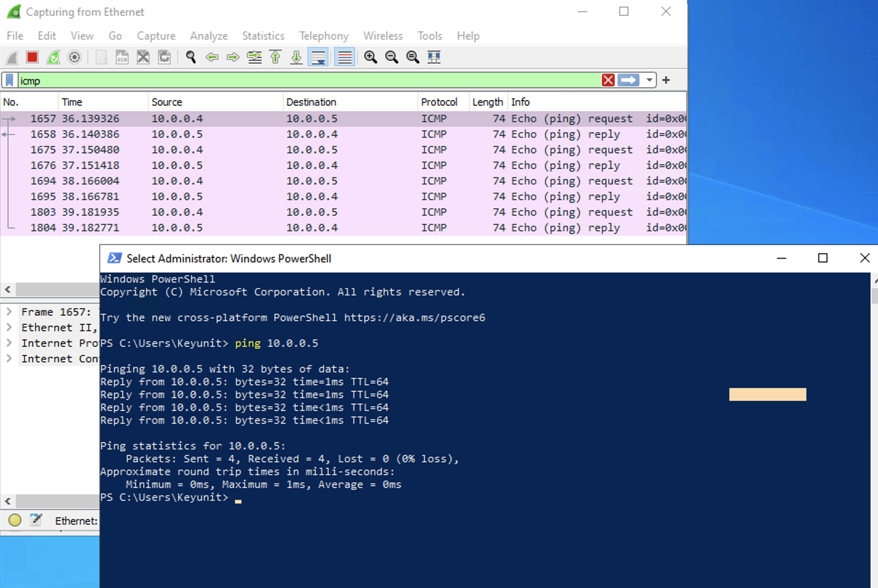Open the filter history dropdown

click(x=650, y=80)
